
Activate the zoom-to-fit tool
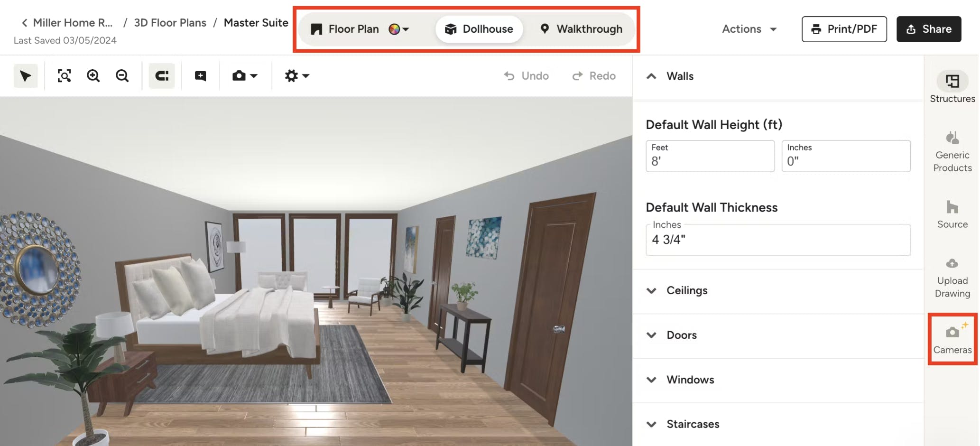[x=64, y=75]
